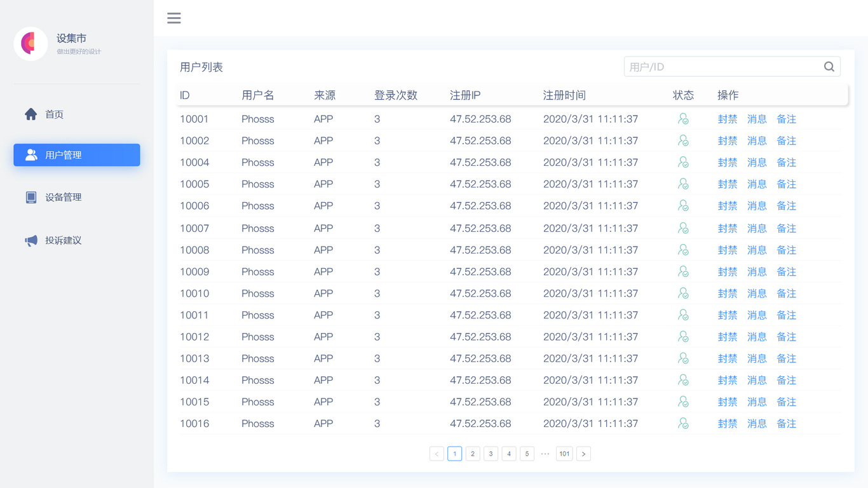Click 封禁 for user 10001

[x=728, y=119]
